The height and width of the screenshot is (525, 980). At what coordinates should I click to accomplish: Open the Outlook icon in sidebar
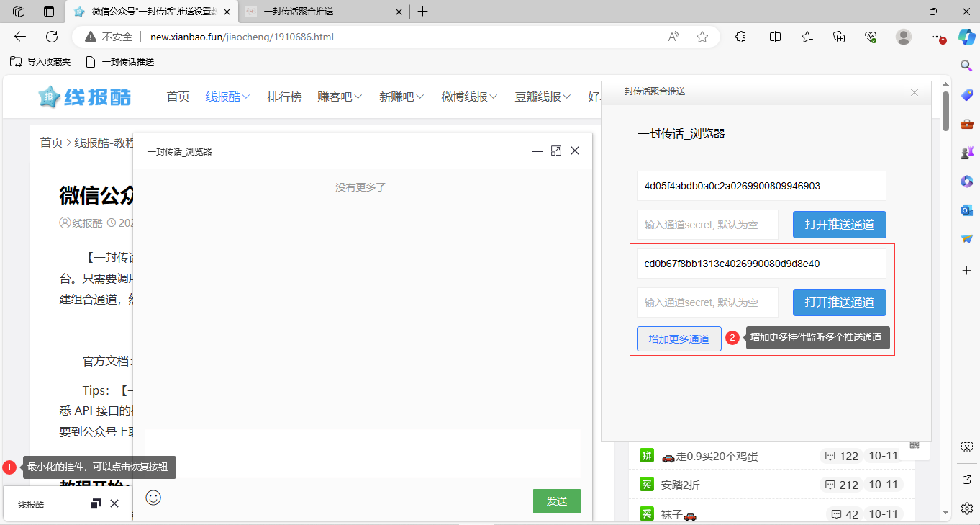[967, 210]
